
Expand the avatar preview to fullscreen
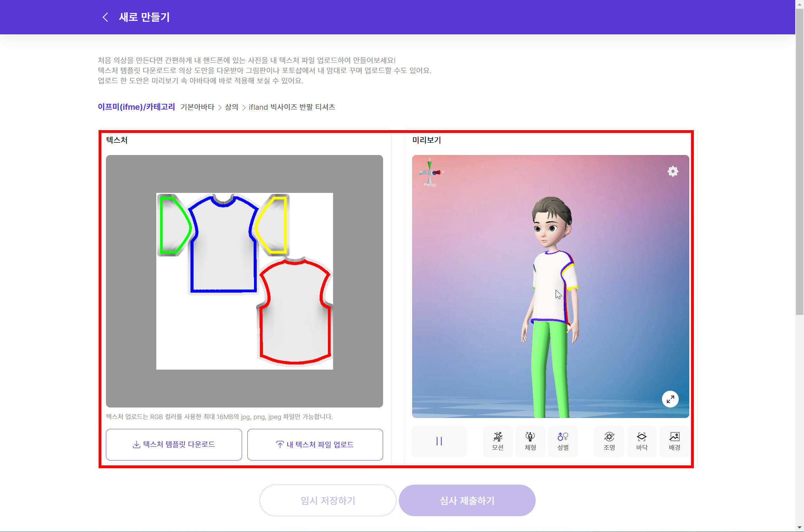670,399
